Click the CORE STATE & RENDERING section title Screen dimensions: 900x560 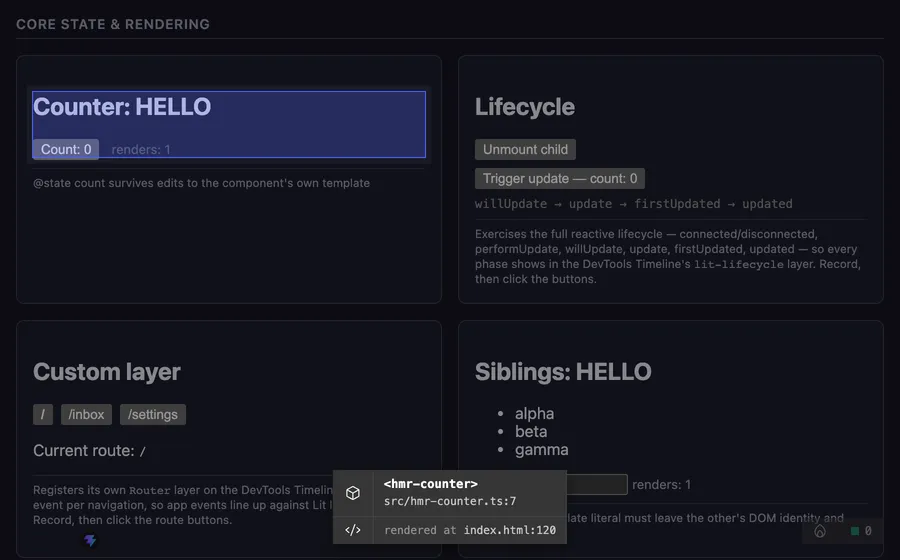113,24
